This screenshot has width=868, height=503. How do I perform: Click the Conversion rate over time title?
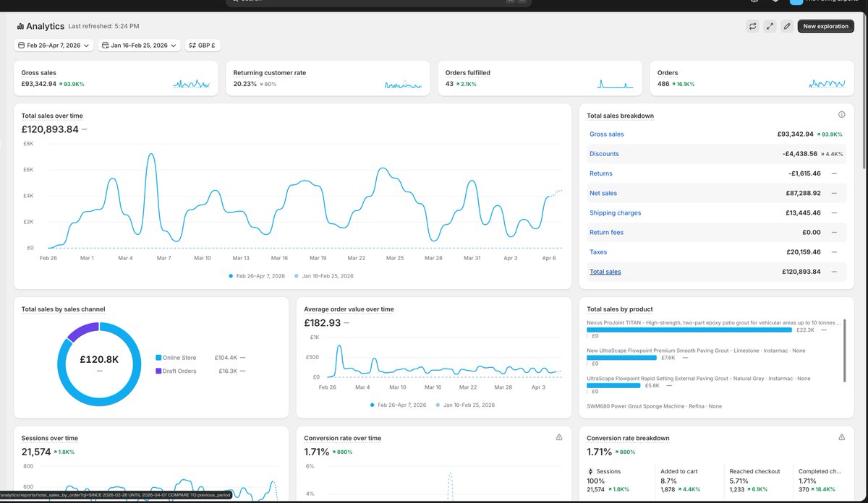point(342,438)
